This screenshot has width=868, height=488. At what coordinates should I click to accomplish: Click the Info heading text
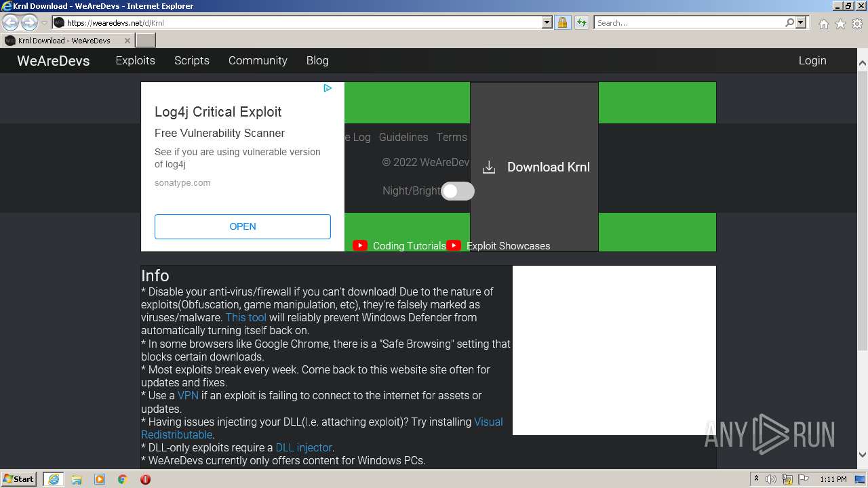tap(155, 276)
